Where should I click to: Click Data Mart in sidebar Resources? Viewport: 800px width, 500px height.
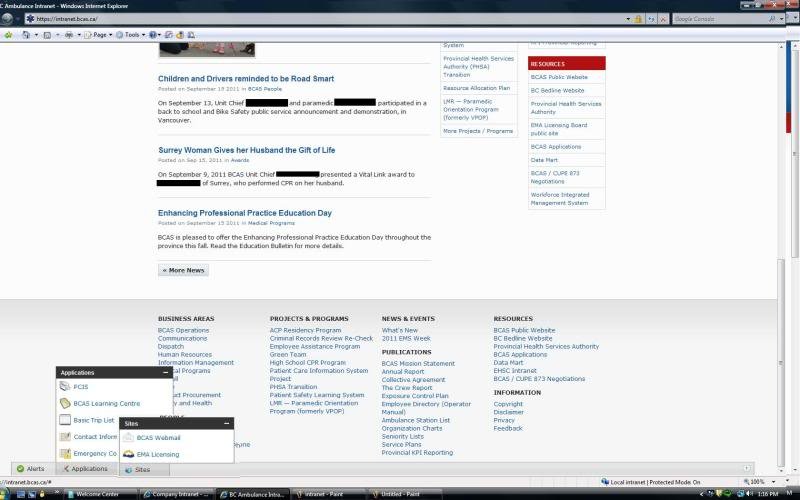click(544, 160)
